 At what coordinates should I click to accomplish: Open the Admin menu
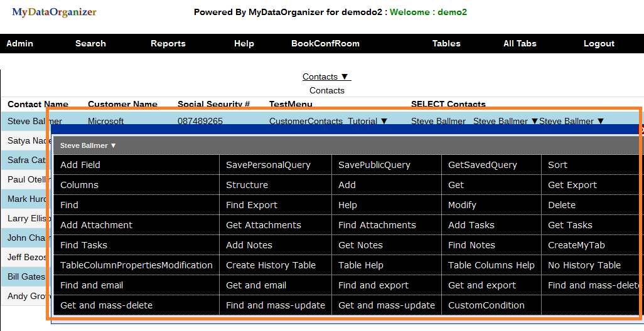pyautogui.click(x=19, y=43)
